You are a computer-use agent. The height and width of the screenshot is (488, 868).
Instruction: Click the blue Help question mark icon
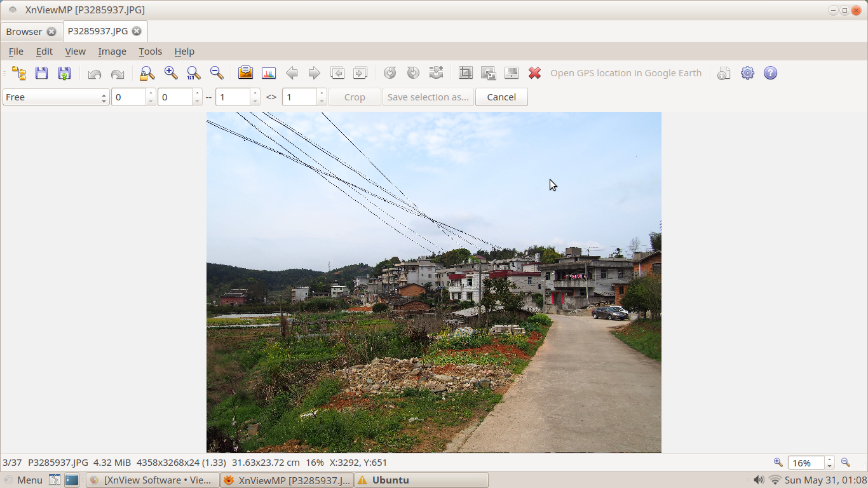[770, 73]
